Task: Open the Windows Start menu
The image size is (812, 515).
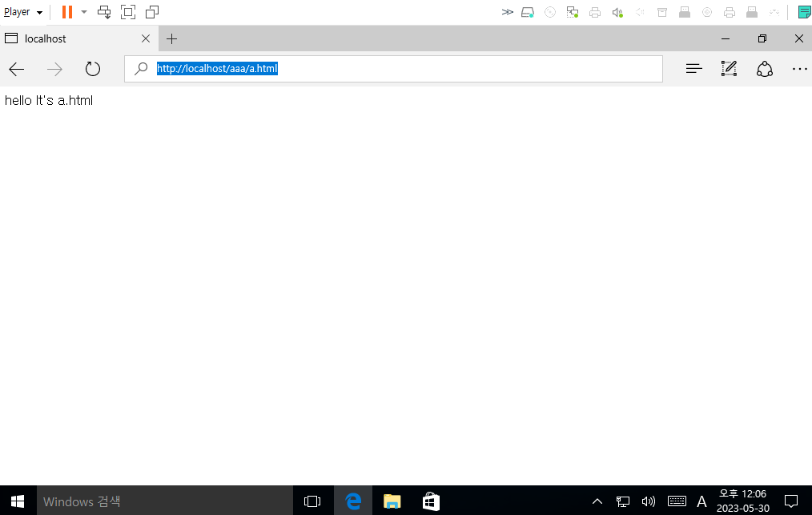Action: pyautogui.click(x=18, y=501)
